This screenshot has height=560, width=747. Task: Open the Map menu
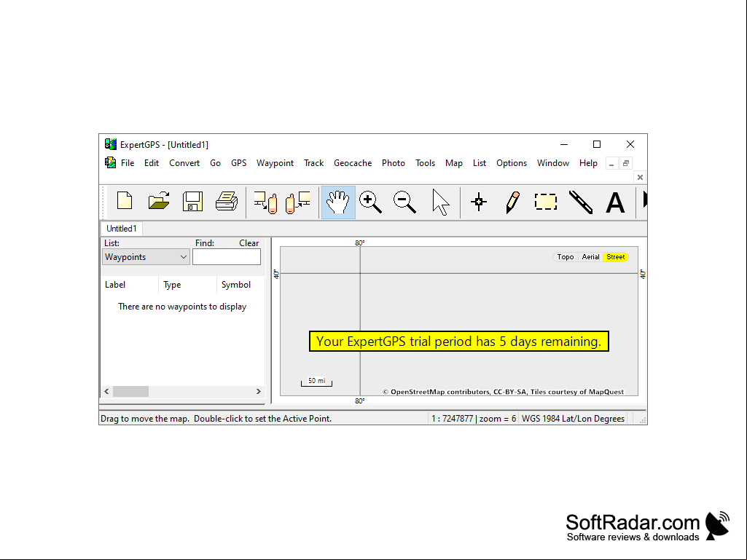454,163
